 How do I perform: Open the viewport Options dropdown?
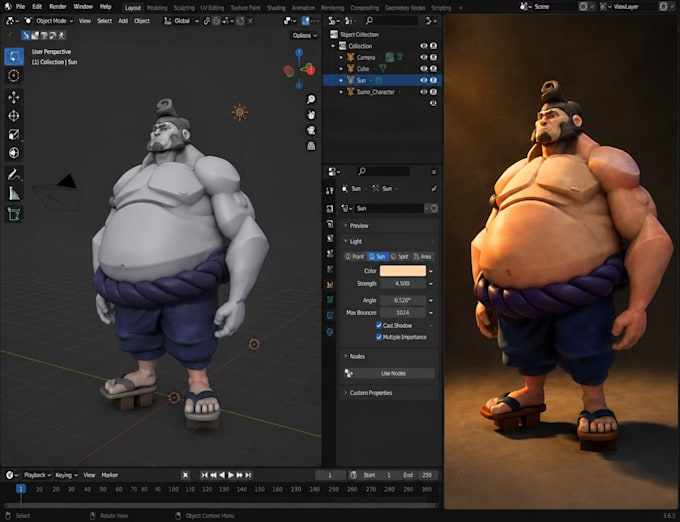304,36
